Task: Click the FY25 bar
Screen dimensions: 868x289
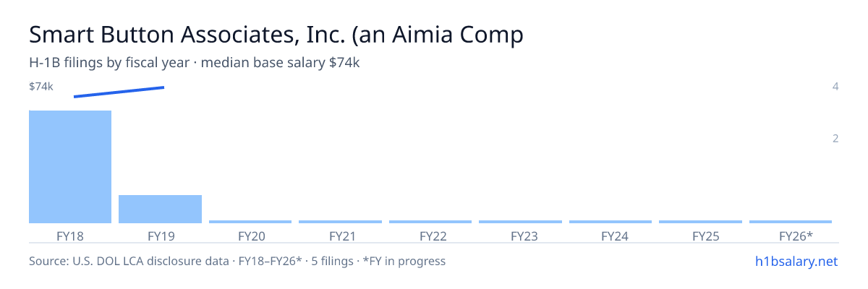Action: pyautogui.click(x=700, y=222)
